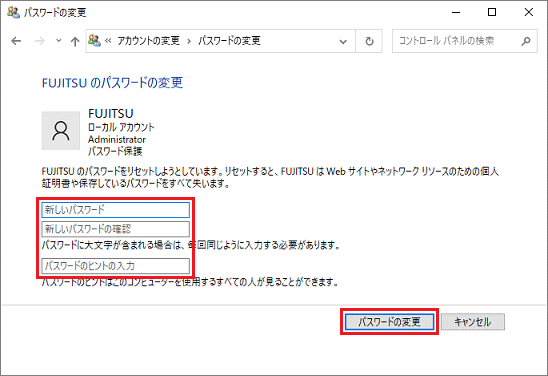Click the FUJITSU のパスワードの変更 heading
Image resolution: width=548 pixels, height=376 pixels.
tap(112, 83)
